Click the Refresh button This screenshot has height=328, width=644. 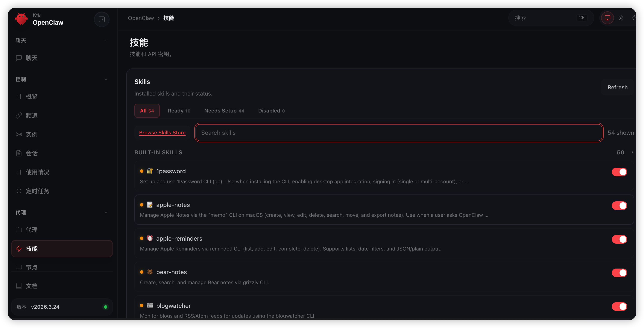coord(617,88)
